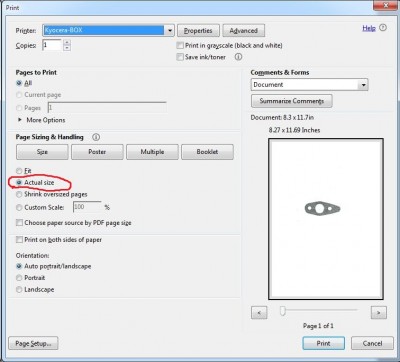Click the Print button
400x362 pixels.
[x=323, y=343]
